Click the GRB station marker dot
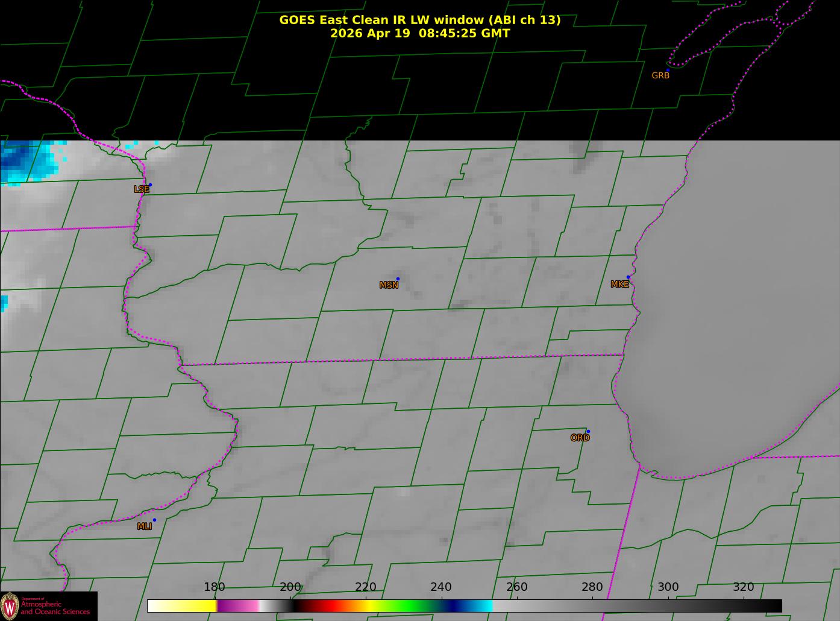This screenshot has height=621, width=840. pyautogui.click(x=668, y=70)
